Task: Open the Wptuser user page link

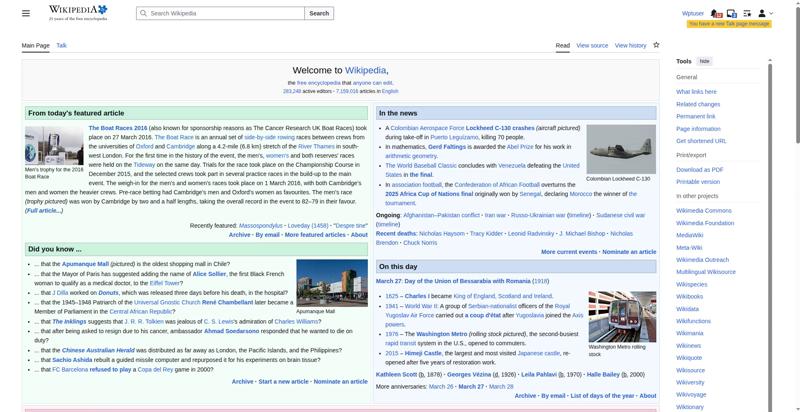Action: (692, 13)
